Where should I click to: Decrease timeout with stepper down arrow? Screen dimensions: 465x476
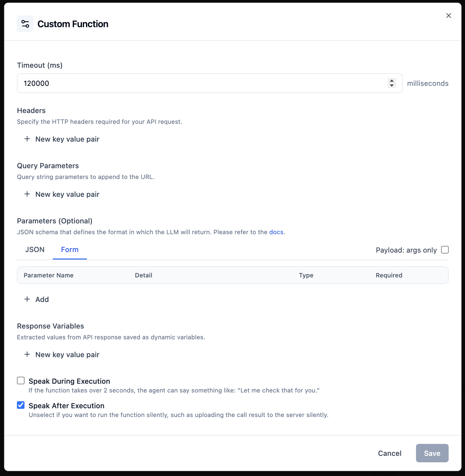[392, 86]
